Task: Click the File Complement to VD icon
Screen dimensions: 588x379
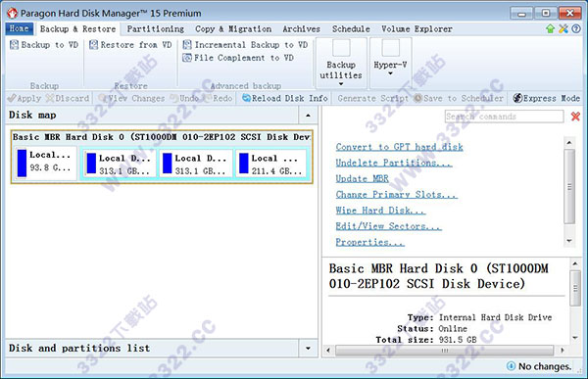Action: tap(187, 58)
